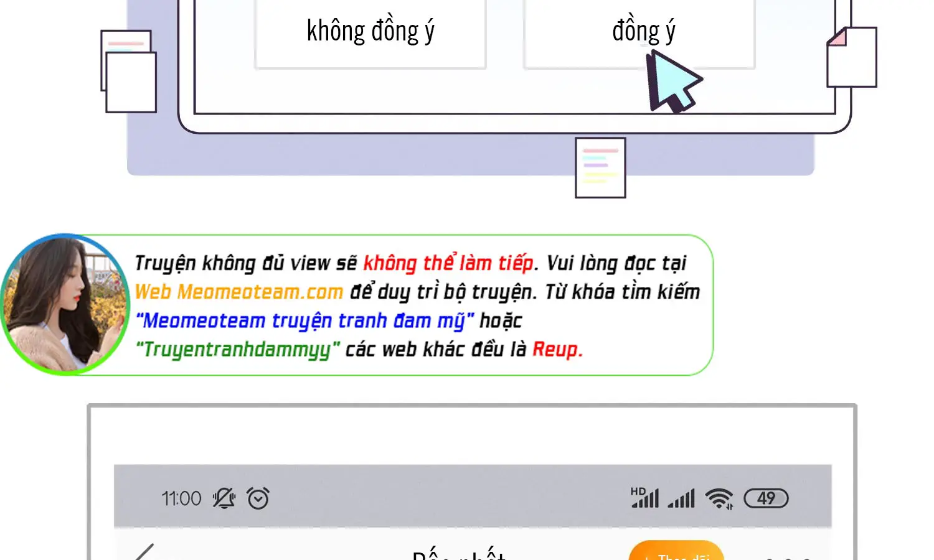This screenshot has width=934, height=560.
Task: Click the folded-corner page icon on right
Action: click(851, 57)
